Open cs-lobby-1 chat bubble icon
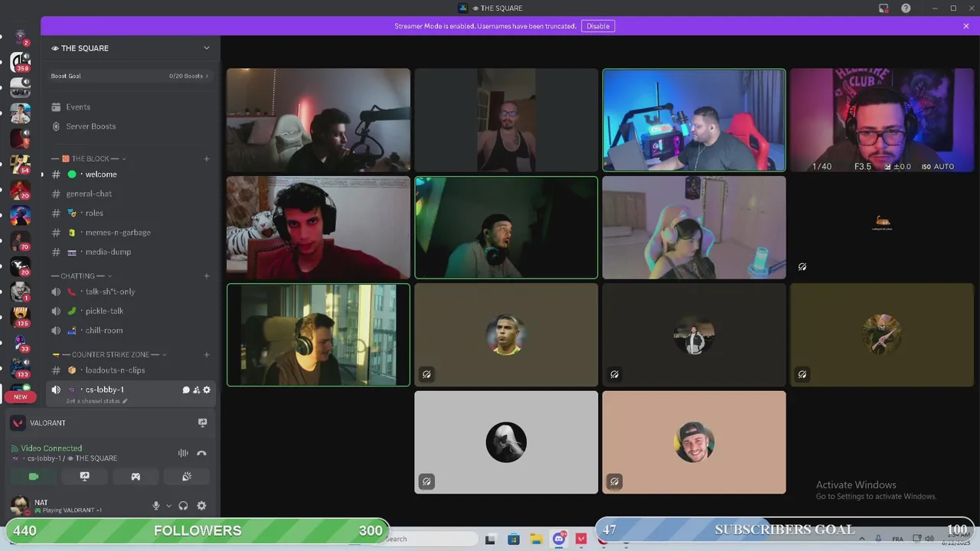The width and height of the screenshot is (980, 551). 186,390
